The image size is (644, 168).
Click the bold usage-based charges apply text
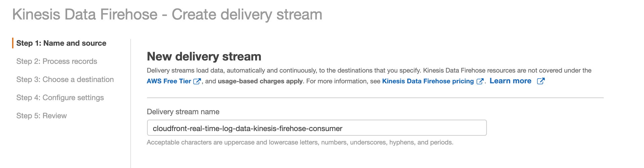tap(260, 81)
